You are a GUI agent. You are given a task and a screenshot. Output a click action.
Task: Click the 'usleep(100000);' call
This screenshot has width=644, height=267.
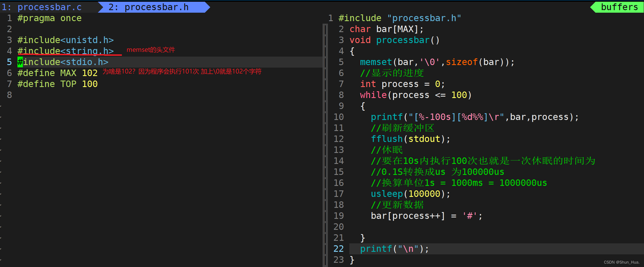pyautogui.click(x=410, y=194)
